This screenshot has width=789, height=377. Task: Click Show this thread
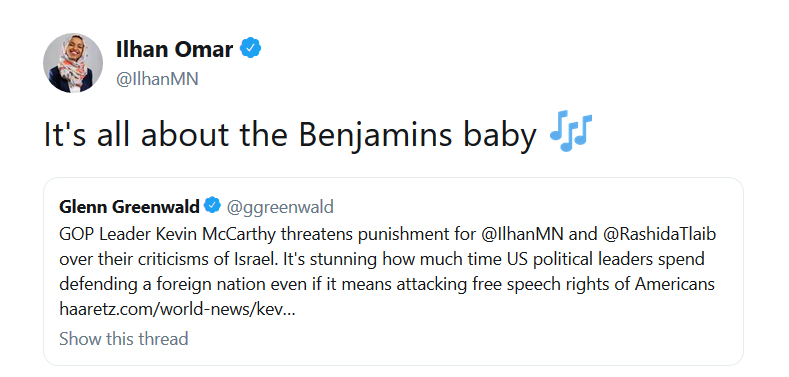click(124, 338)
